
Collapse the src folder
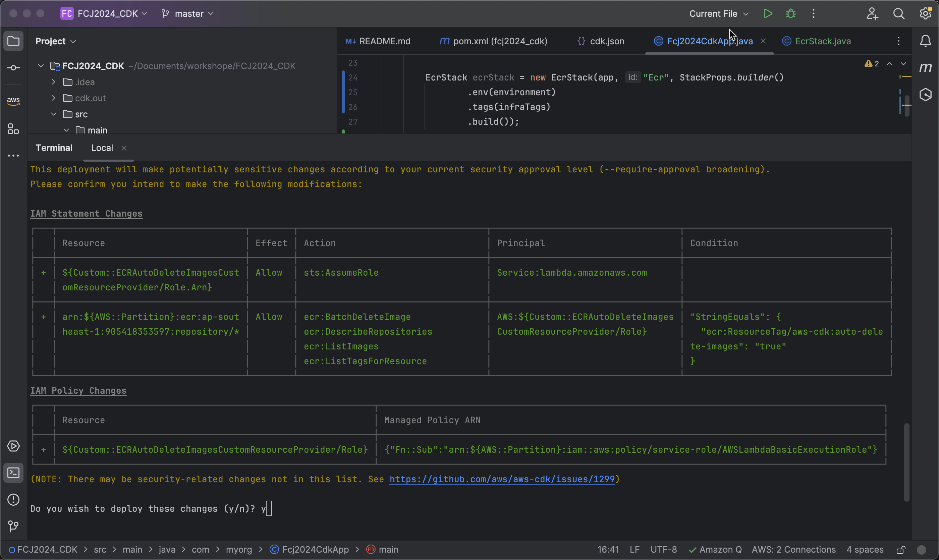(54, 114)
